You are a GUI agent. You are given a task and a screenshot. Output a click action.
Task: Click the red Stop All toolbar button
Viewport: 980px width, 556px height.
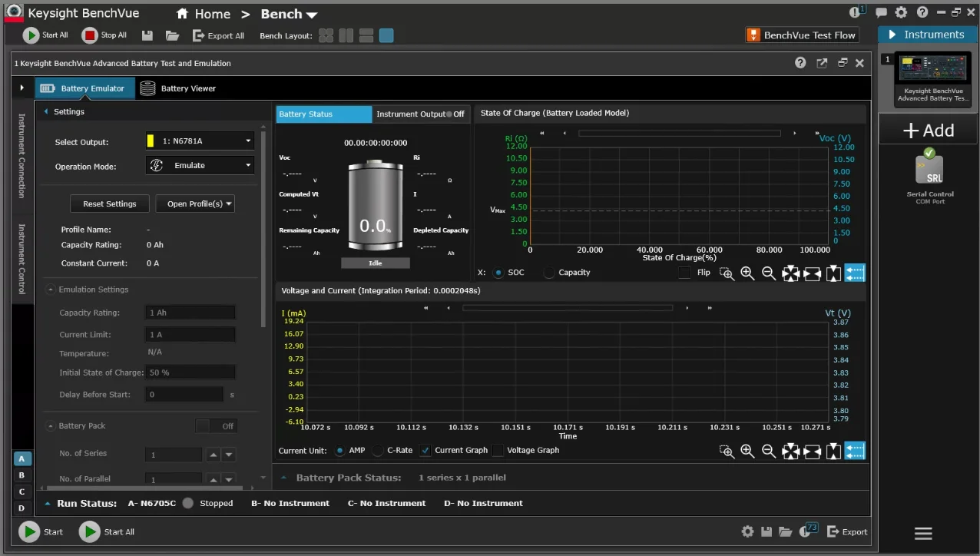click(104, 35)
